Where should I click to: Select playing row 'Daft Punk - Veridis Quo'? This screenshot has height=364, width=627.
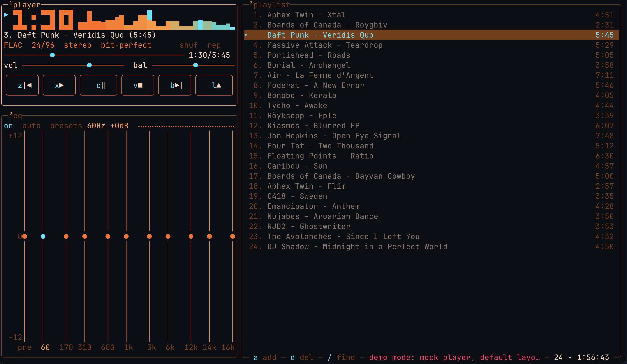(x=431, y=35)
